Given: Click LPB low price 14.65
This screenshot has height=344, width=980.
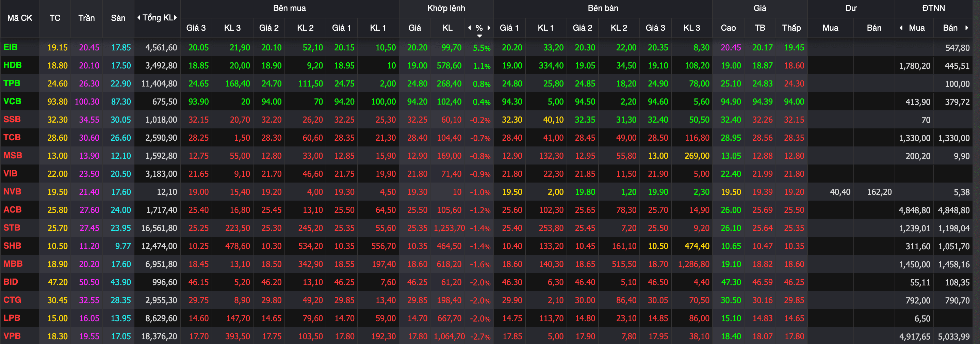Looking at the screenshot, I should 794,318.
